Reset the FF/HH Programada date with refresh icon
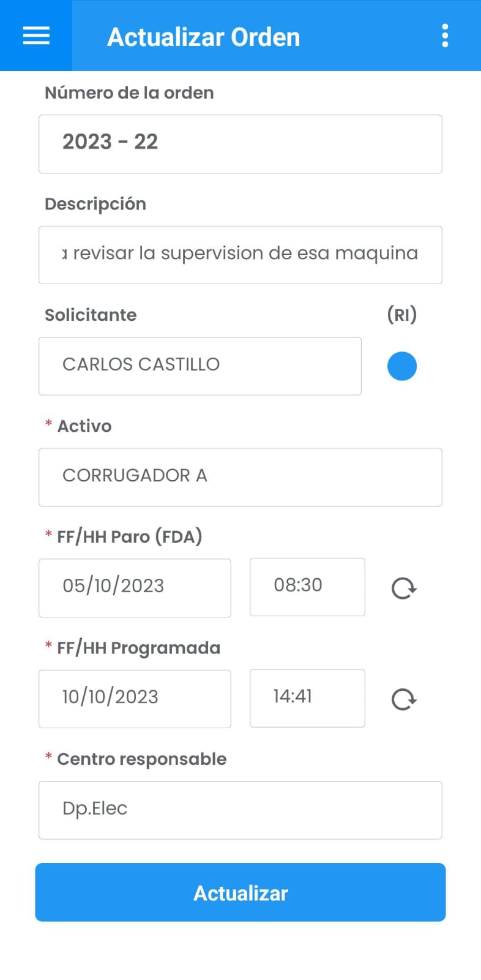 (404, 699)
